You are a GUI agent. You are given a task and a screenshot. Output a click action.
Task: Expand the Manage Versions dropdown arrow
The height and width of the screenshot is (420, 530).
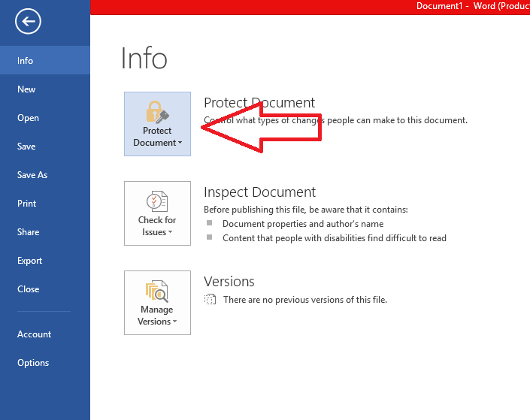174,322
